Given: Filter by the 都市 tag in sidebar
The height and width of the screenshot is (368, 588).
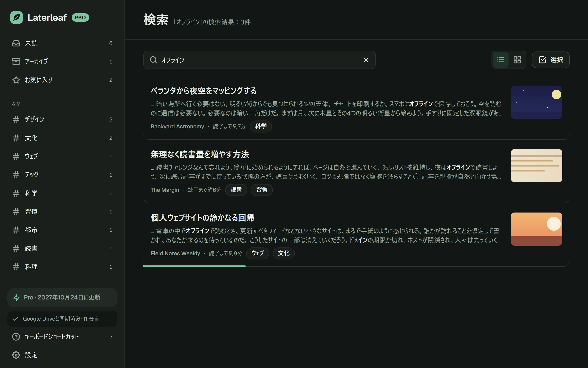Looking at the screenshot, I should point(62,230).
